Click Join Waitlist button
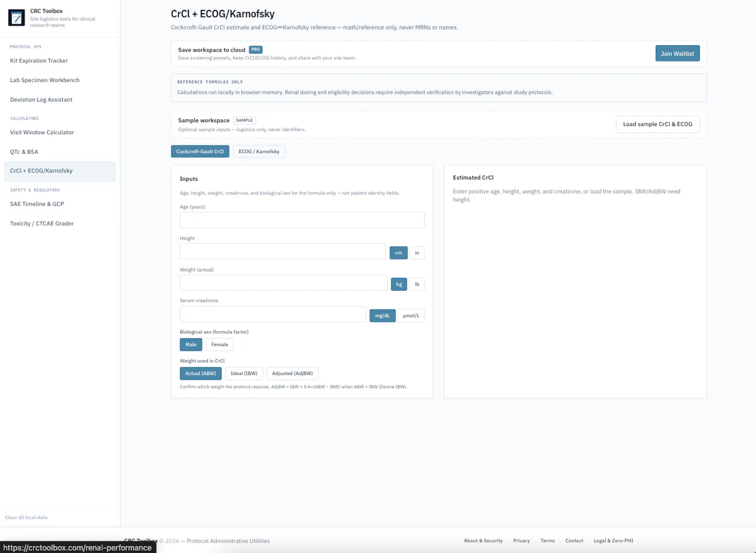The image size is (756, 553). (x=677, y=53)
